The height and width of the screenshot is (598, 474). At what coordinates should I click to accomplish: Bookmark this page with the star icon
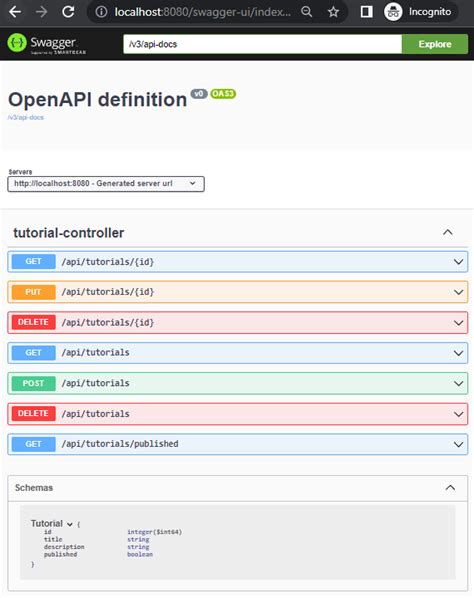[x=334, y=12]
